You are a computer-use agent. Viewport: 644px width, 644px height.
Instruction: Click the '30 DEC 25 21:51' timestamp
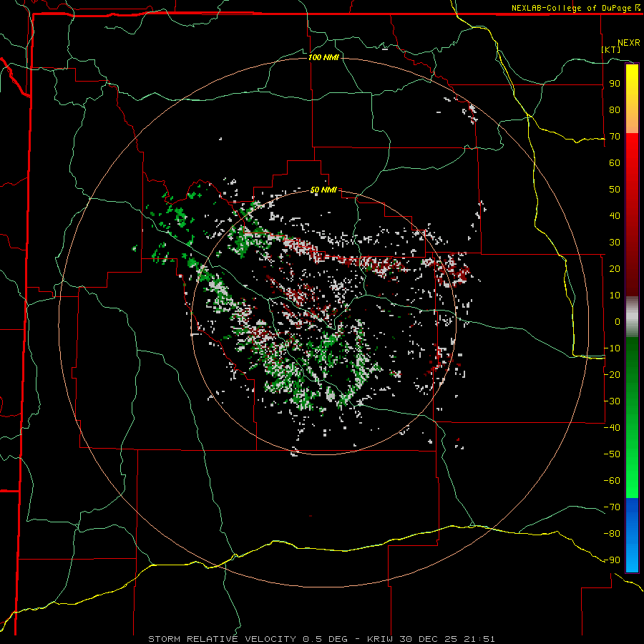tap(447, 639)
